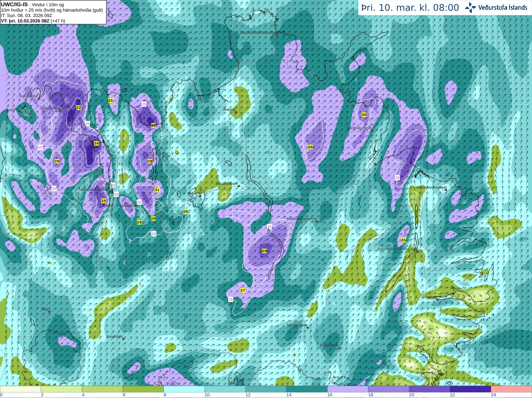The height and width of the screenshot is (398, 532).
Task: Click the yellow 26 value above Sandvíkurheiði
Action: (x=364, y=115)
